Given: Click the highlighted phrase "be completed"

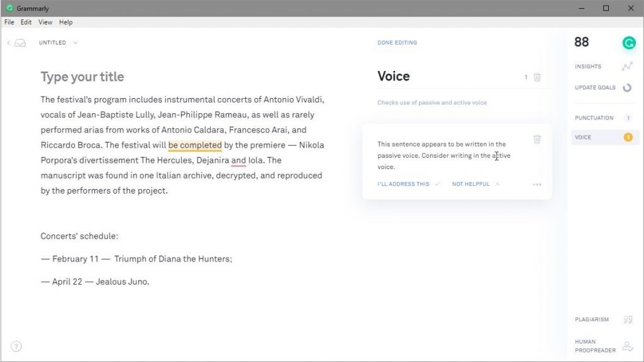Looking at the screenshot, I should 195,145.
